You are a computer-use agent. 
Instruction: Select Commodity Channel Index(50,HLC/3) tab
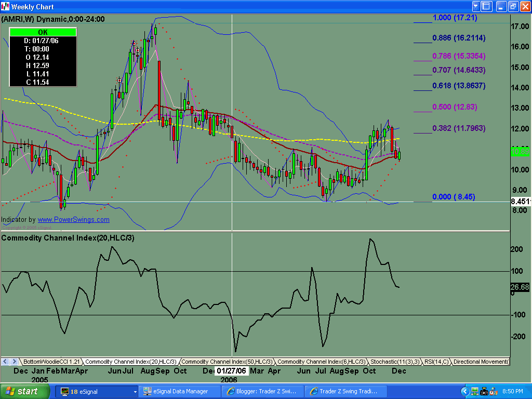pyautogui.click(x=227, y=362)
